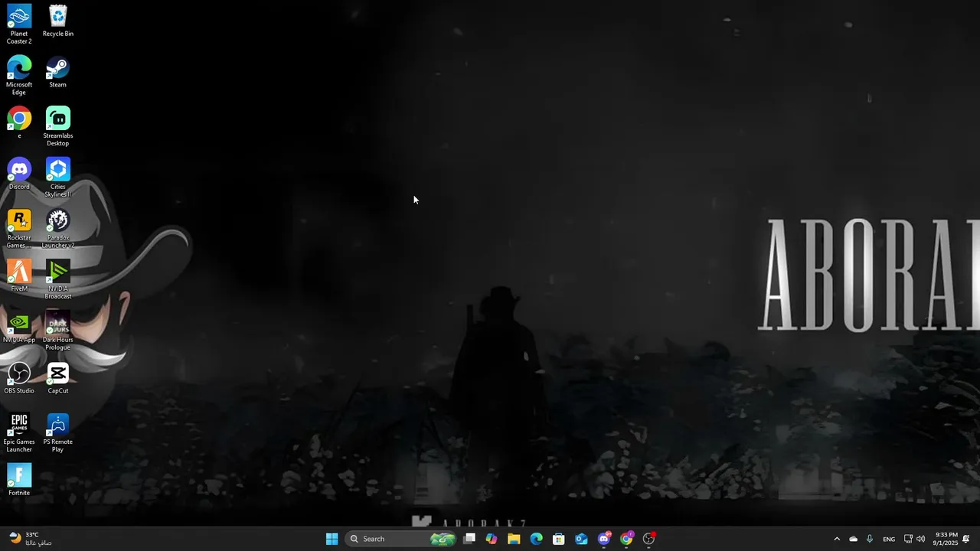
Task: Open the clock showing 9:33 PM
Action: coord(946,539)
